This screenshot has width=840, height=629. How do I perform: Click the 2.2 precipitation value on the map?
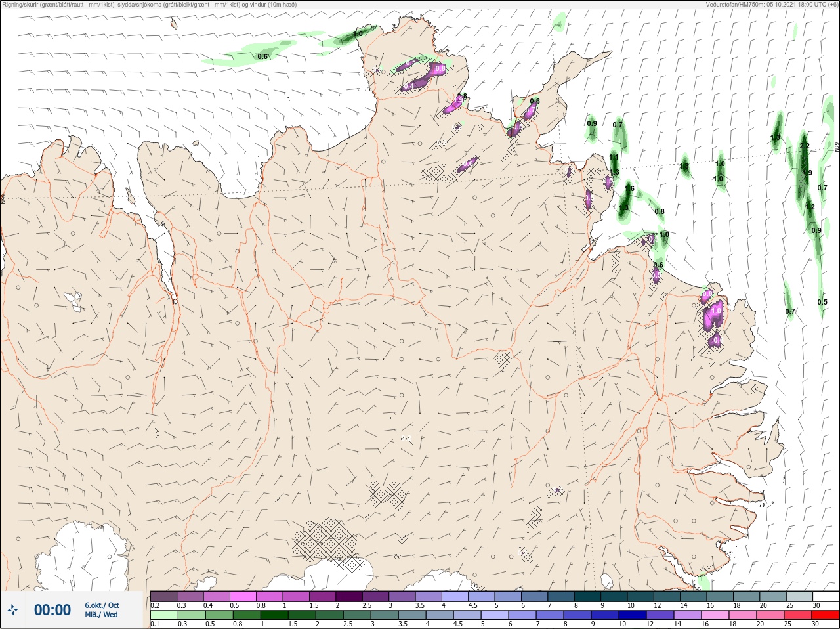[805, 146]
